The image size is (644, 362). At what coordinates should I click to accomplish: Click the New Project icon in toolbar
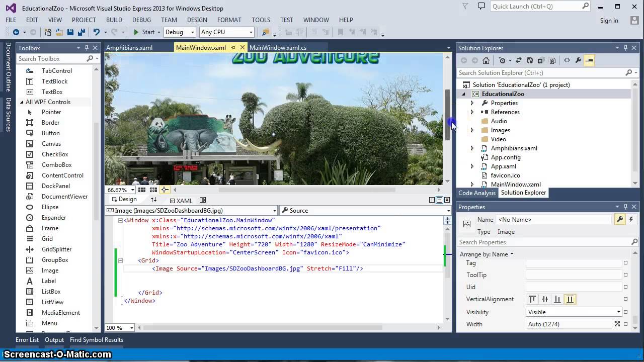pyautogui.click(x=48, y=32)
